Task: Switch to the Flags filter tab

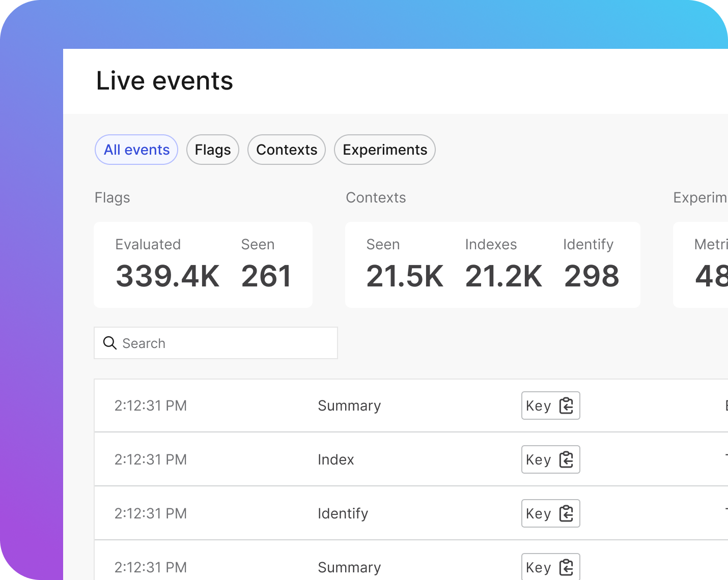Action: pos(213,150)
